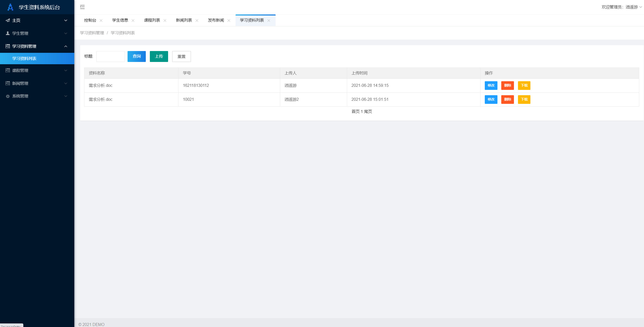Go to 尾页 in pagination
Image resolution: width=644 pixels, height=327 pixels.
click(x=368, y=111)
